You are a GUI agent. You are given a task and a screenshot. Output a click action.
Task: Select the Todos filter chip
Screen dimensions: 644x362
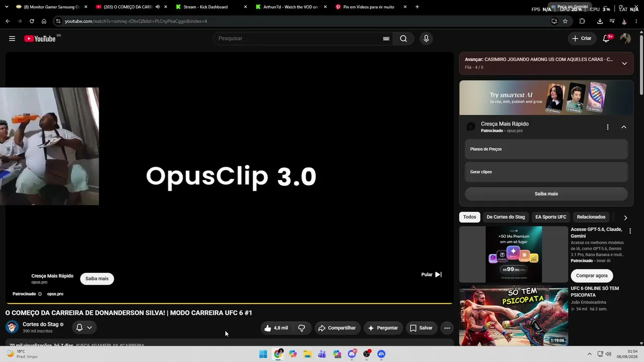[x=469, y=217]
